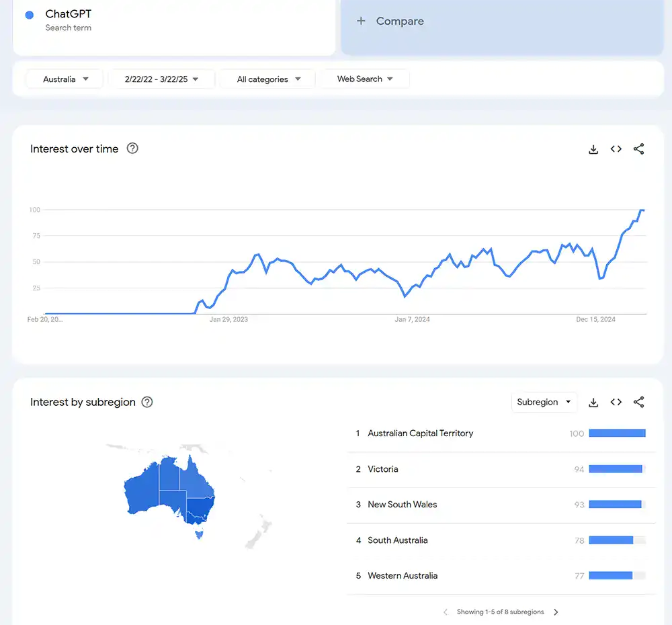The height and width of the screenshot is (625, 672).
Task: View help for Interest by subregion
Action: click(146, 402)
